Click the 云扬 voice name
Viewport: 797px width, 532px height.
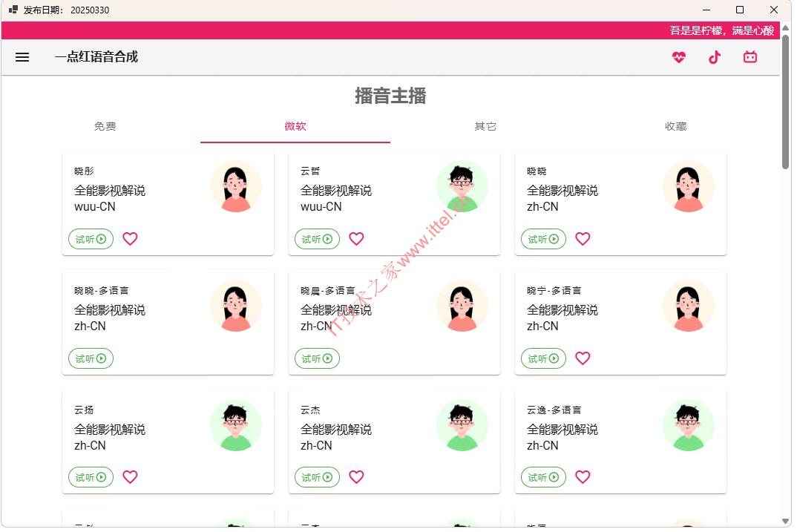85,410
